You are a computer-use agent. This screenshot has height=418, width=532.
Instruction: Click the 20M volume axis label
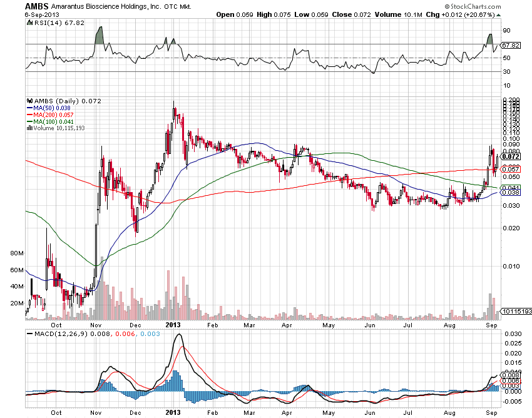[17, 303]
